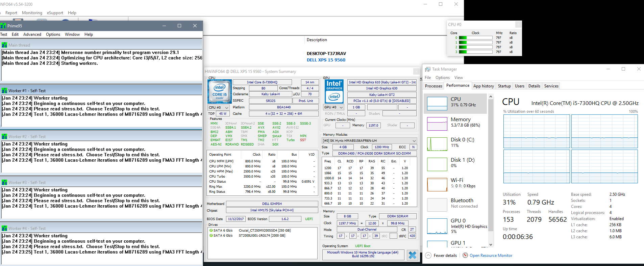Click the Intel Core i5-7300HQ name field
The height and width of the screenshot is (266, 644).
point(262,82)
